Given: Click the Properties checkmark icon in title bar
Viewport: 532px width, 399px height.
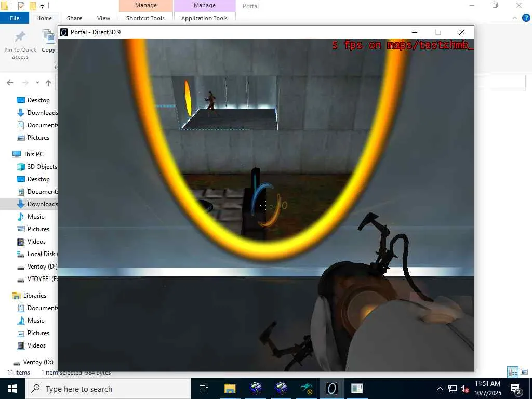Looking at the screenshot, I should point(21,6).
